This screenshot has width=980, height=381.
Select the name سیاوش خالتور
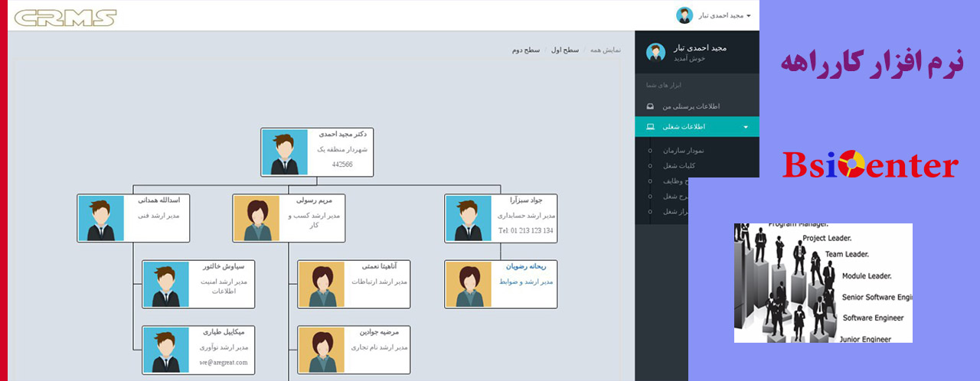coord(223,266)
